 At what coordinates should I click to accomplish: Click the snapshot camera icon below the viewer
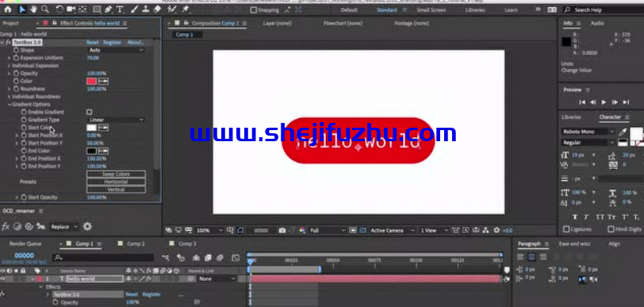(282, 231)
